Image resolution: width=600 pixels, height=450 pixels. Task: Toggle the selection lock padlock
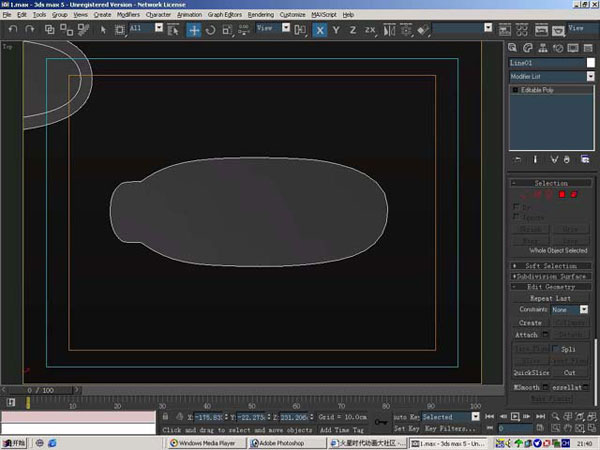pyautogui.click(x=165, y=417)
